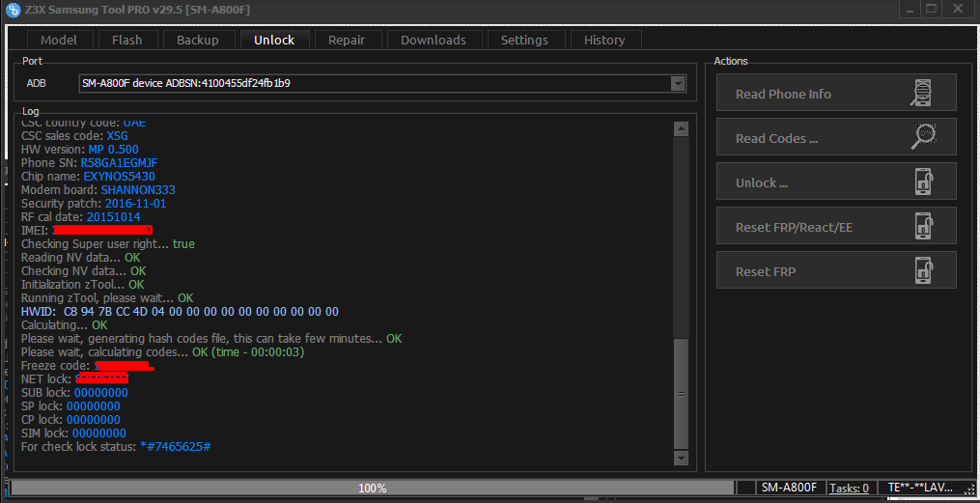980x503 pixels.
Task: Click the Initialization zTool... OK line
Action: [x=82, y=284]
